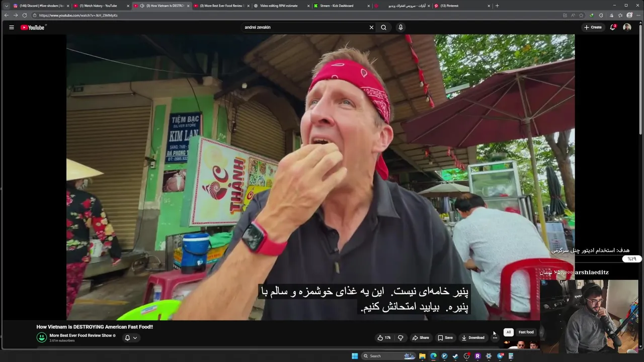Open Steam from taskbar
The height and width of the screenshot is (362, 644).
pyautogui.click(x=455, y=356)
